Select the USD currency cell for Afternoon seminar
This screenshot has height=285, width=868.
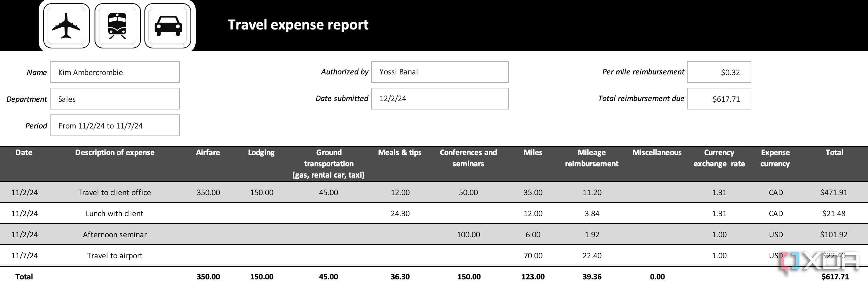(x=776, y=234)
